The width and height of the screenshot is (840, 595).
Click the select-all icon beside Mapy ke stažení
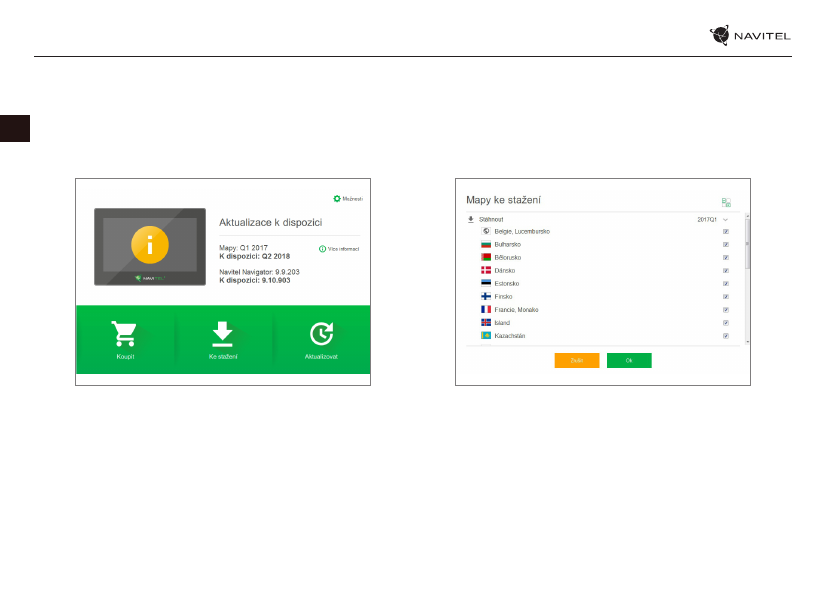726,202
